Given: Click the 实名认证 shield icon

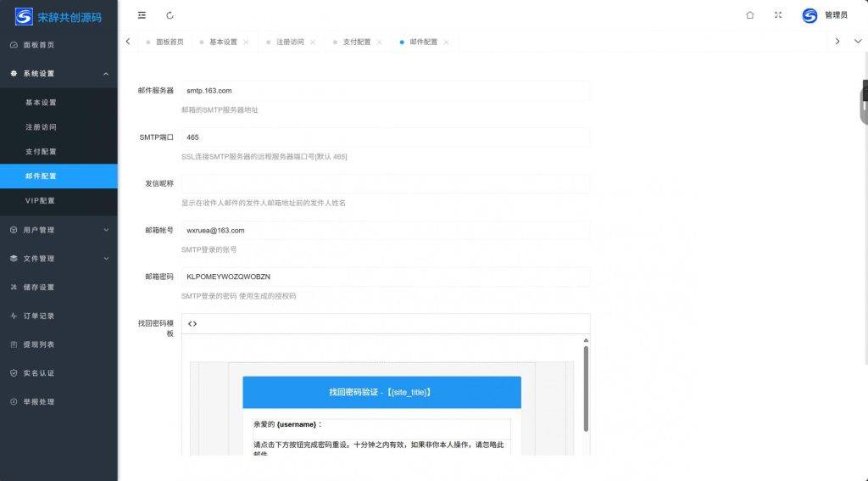Looking at the screenshot, I should 14,373.
